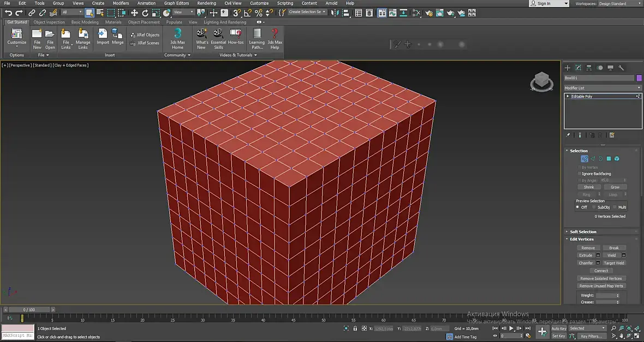Open the purple object color swatch

(x=639, y=78)
